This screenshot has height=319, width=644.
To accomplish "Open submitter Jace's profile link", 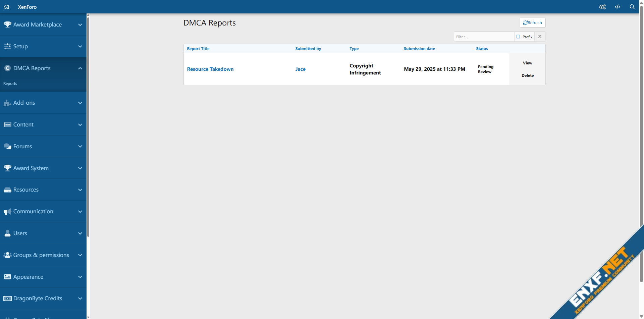I will click(301, 69).
